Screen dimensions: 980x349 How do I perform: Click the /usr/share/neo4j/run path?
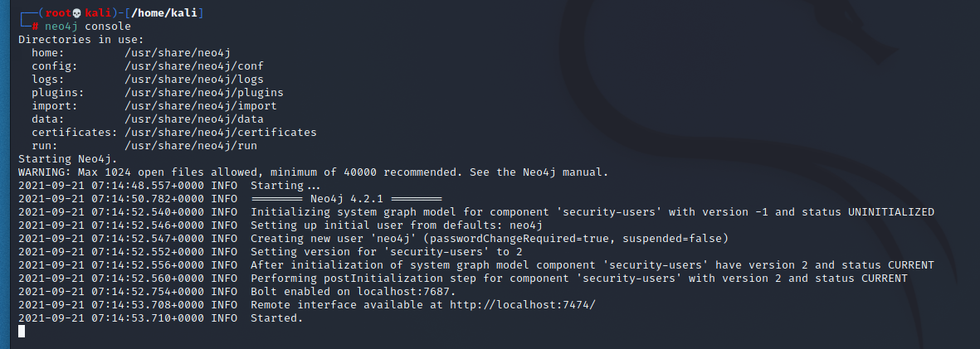pos(191,145)
